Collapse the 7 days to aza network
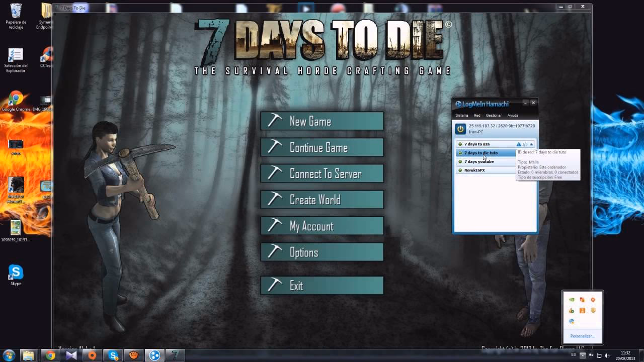Screen dimensions: 644x362 coord(531,144)
